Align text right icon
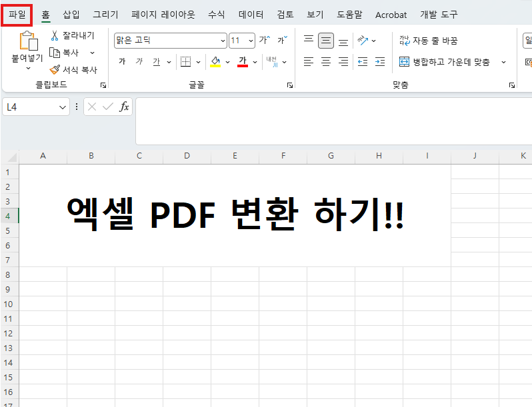532x407 pixels. (343, 62)
